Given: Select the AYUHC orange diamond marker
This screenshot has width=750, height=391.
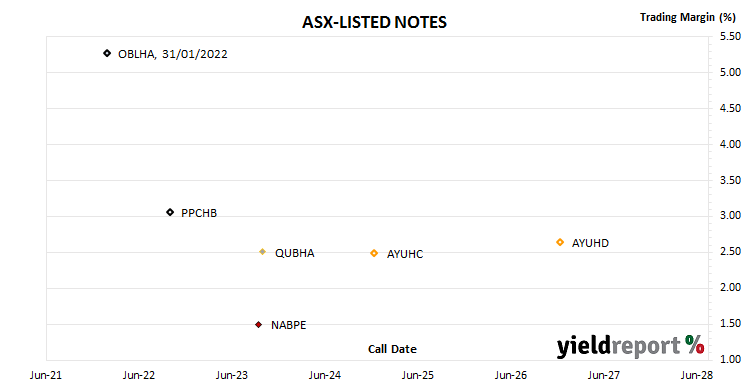Looking at the screenshot, I should point(374,253).
